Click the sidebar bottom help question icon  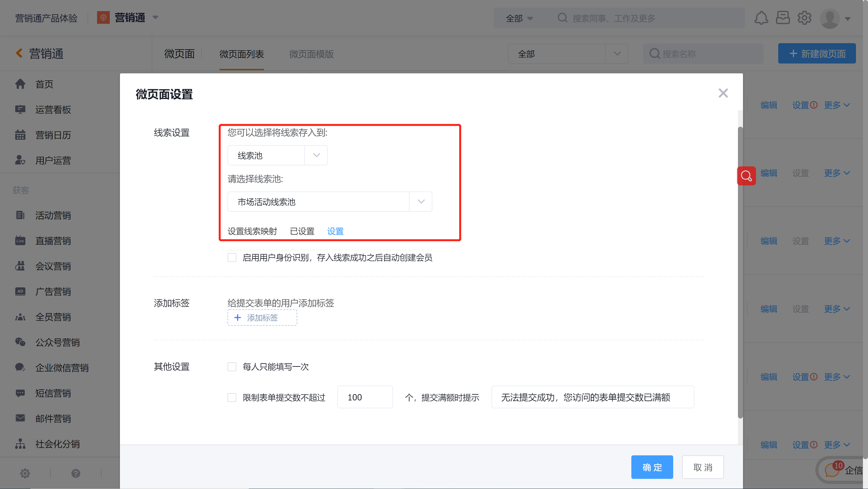coord(76,473)
